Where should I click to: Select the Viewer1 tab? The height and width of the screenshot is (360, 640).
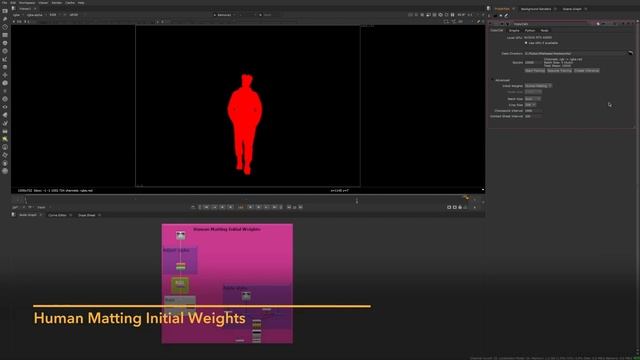click(x=25, y=8)
